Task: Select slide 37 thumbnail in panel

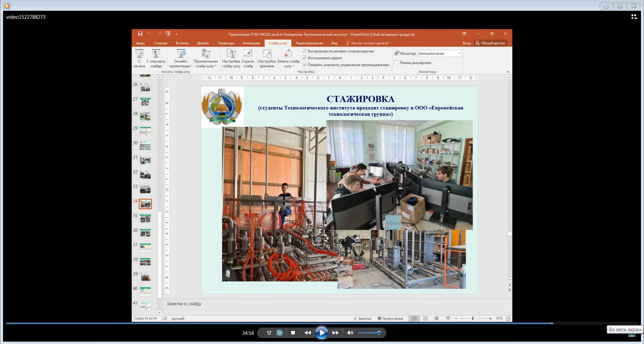Action: tap(145, 247)
